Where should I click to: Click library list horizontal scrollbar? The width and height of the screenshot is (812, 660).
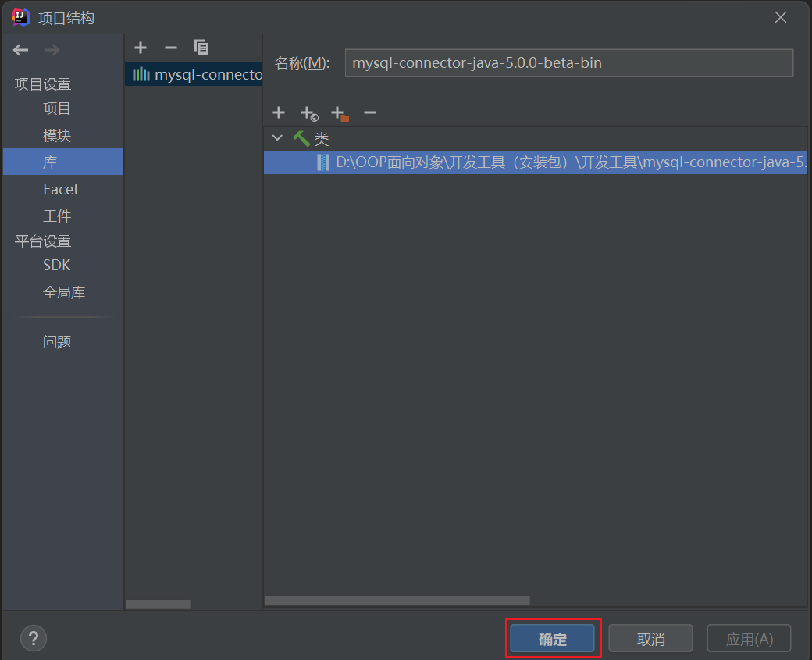point(158,604)
